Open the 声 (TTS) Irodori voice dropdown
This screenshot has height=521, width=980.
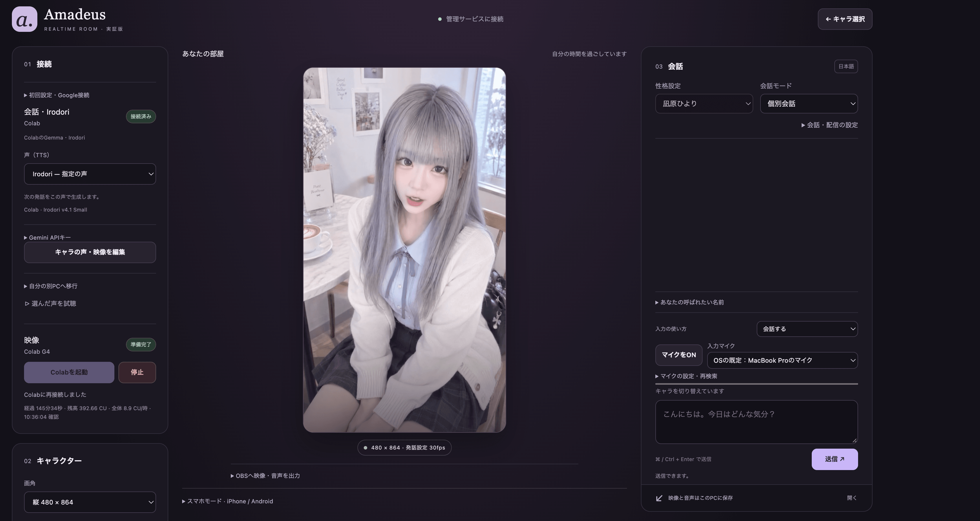pos(90,174)
